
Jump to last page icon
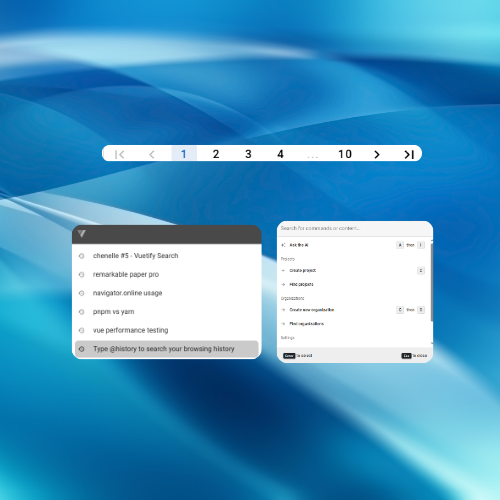pyautogui.click(x=409, y=154)
